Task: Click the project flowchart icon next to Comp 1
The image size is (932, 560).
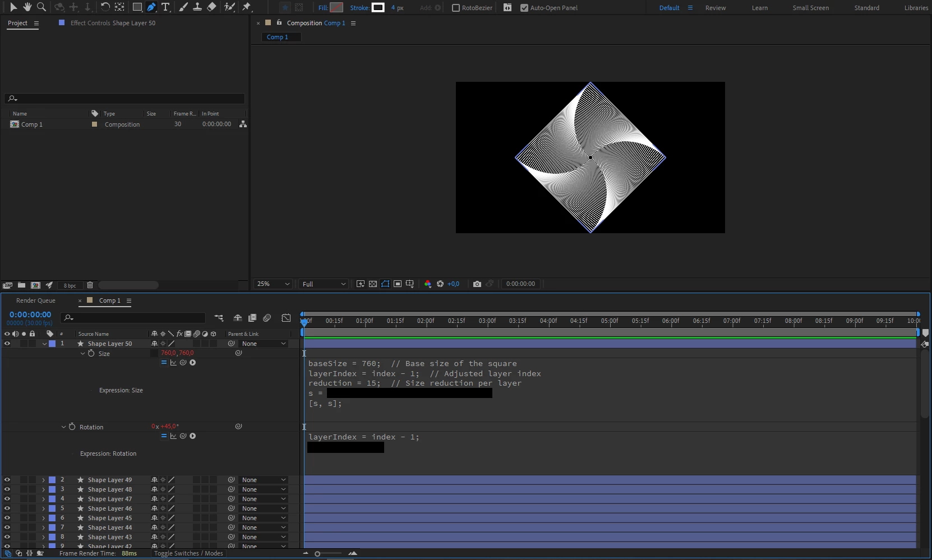Action: [243, 124]
